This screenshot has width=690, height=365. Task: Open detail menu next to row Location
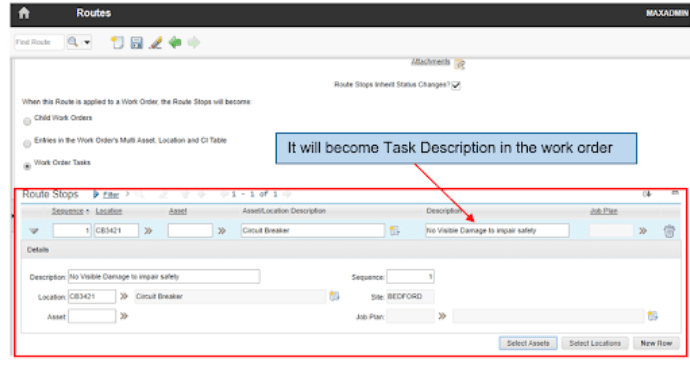(x=148, y=231)
